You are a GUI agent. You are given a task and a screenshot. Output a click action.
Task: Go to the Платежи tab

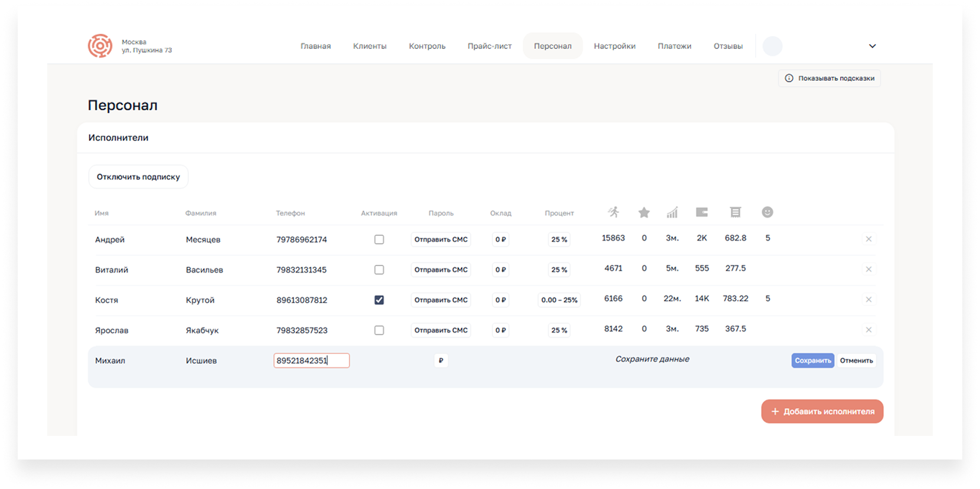click(x=674, y=46)
